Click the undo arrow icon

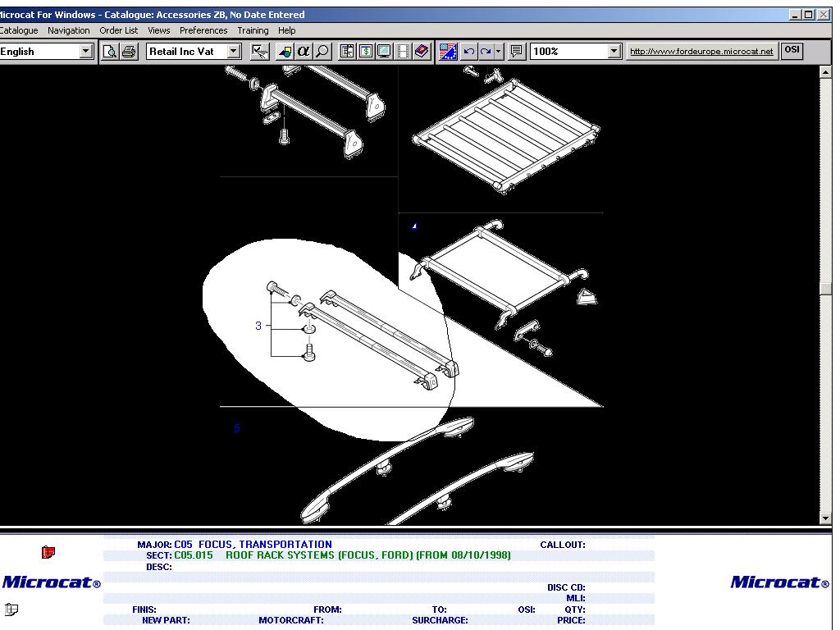click(468, 52)
